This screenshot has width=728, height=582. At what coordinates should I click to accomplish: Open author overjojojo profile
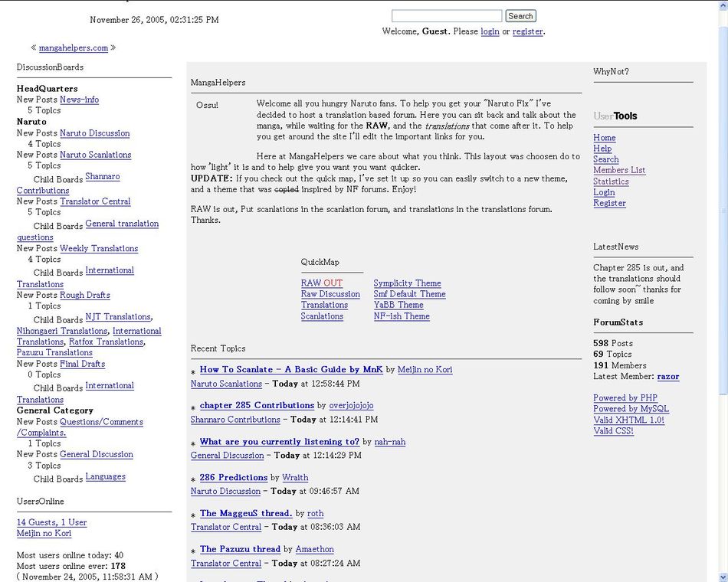tap(351, 405)
